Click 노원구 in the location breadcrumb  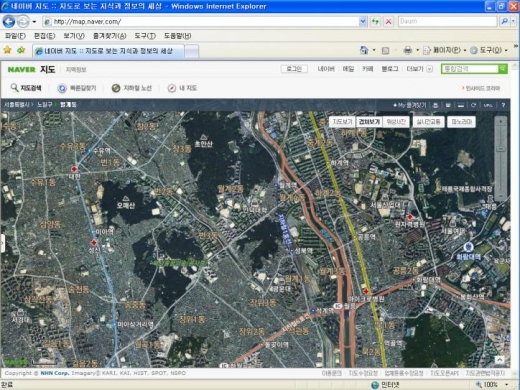[44, 105]
